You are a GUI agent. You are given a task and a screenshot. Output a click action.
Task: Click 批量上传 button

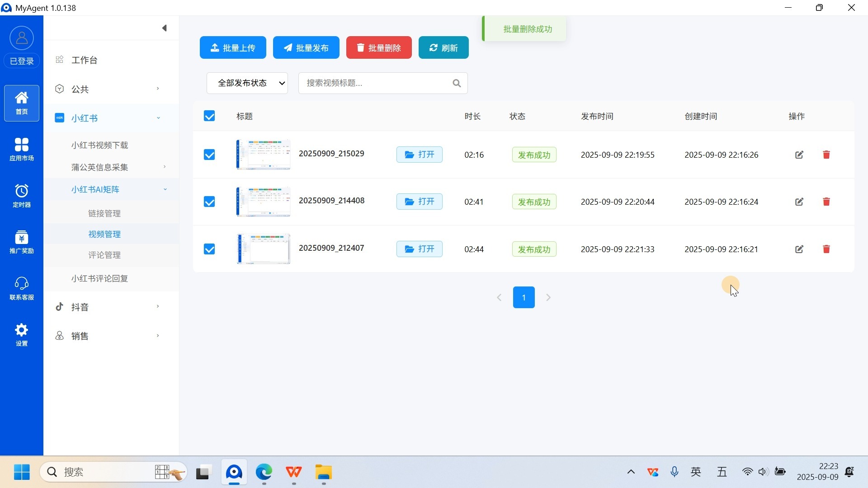(233, 47)
